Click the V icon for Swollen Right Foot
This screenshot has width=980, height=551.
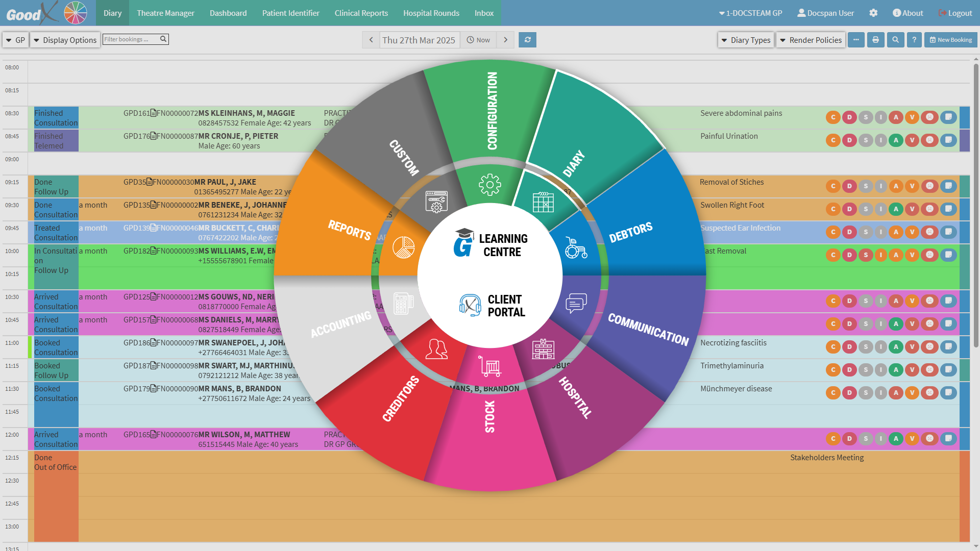click(912, 209)
